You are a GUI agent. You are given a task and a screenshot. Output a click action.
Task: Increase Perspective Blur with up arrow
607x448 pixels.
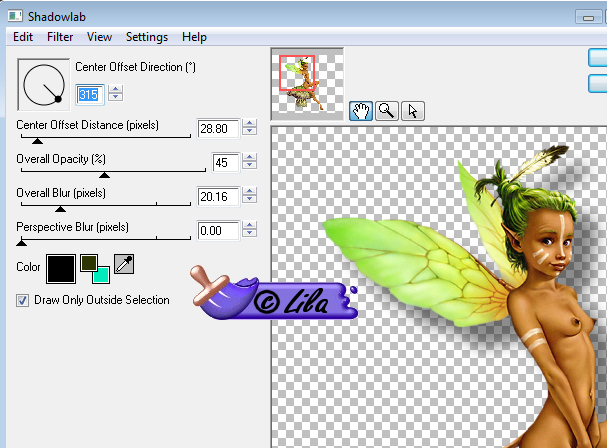pyautogui.click(x=250, y=225)
